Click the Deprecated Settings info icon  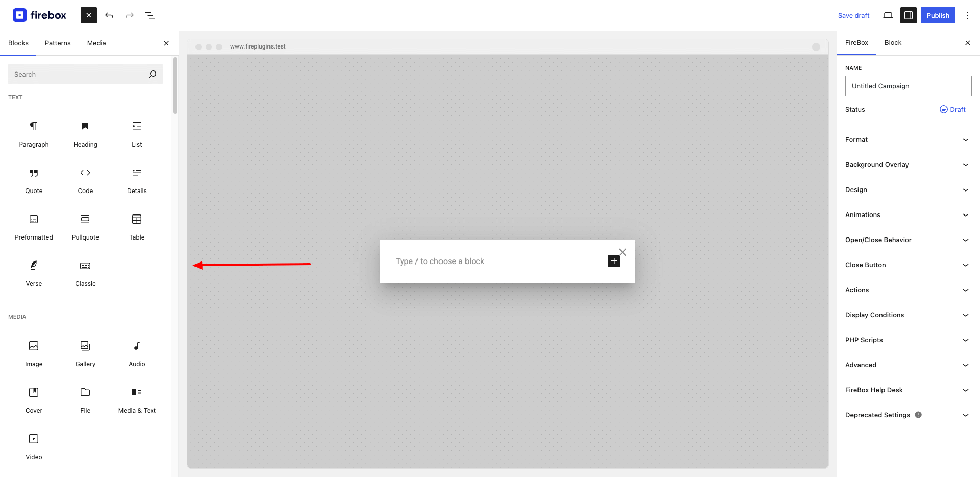pos(918,415)
